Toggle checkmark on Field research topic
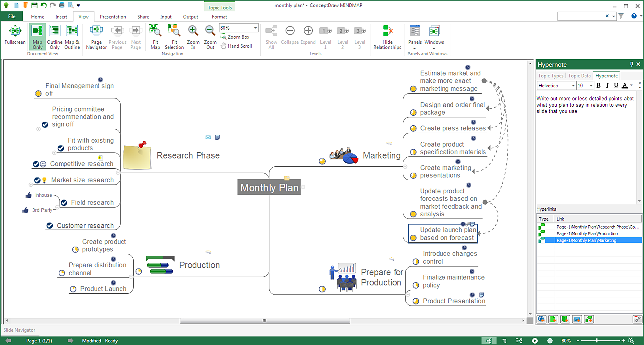Image resolution: width=644 pixels, height=345 pixels. (x=64, y=203)
